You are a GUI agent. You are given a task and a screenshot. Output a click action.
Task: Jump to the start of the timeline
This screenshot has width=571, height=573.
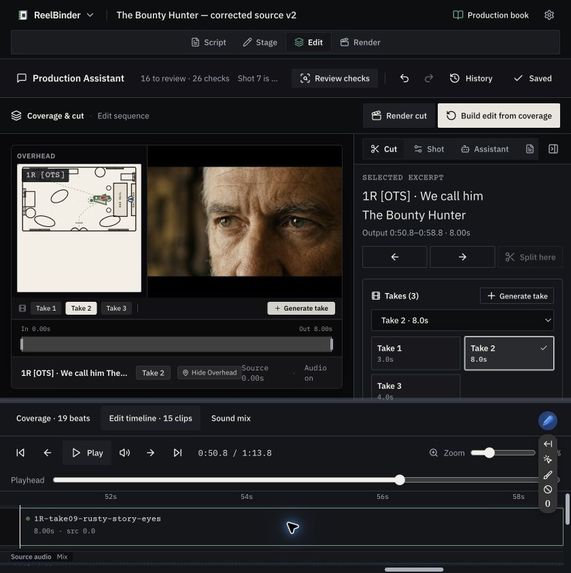pos(20,453)
